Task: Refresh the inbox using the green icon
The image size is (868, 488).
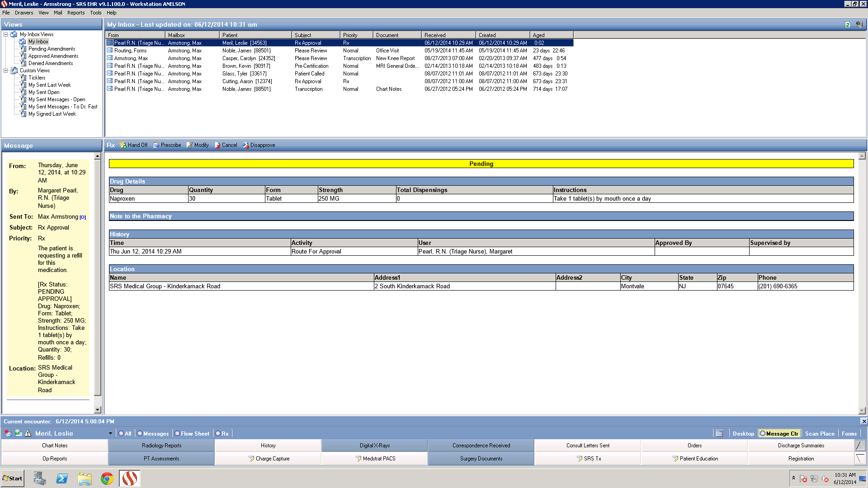Action: click(848, 24)
